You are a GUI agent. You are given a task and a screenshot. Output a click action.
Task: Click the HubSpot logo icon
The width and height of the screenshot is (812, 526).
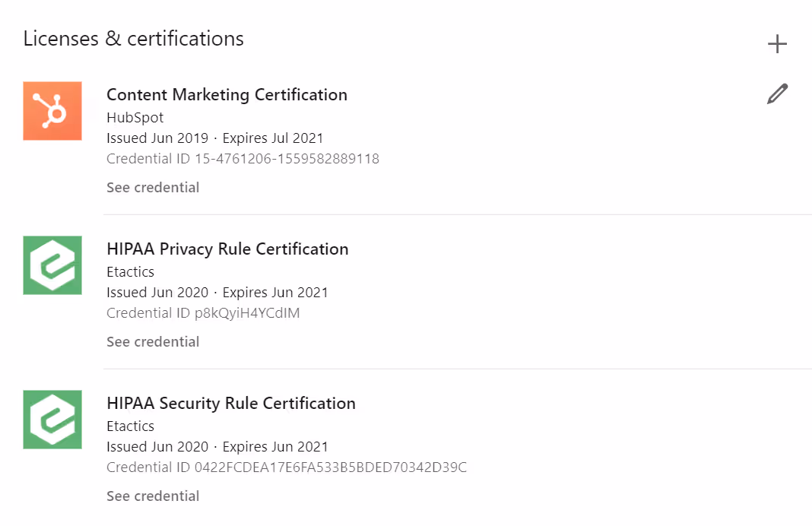click(x=52, y=111)
